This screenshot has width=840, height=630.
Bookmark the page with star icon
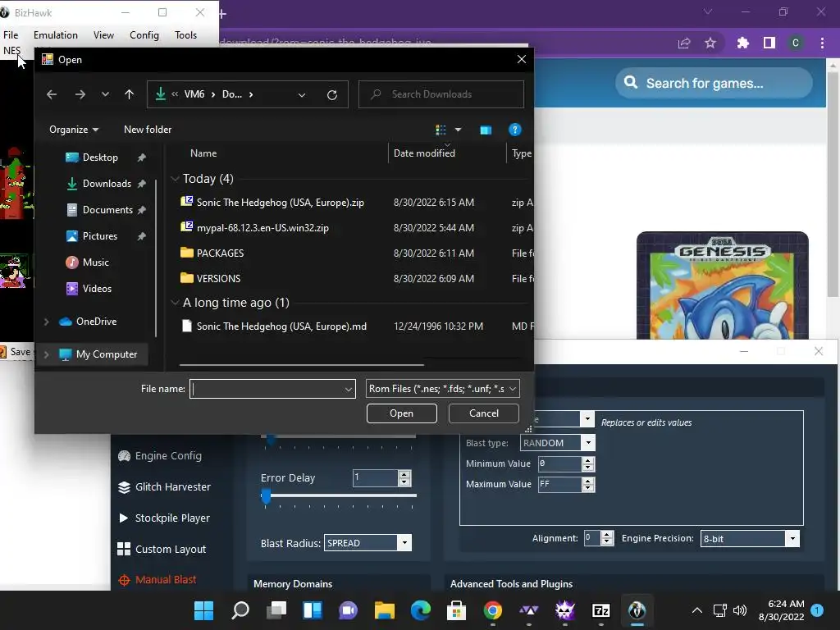click(710, 43)
